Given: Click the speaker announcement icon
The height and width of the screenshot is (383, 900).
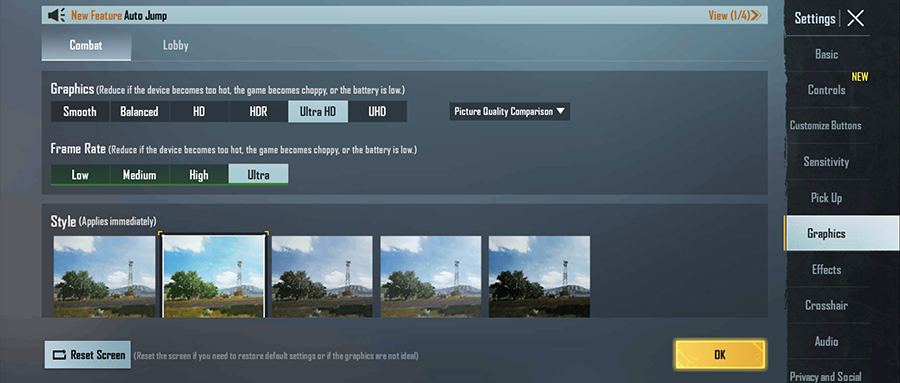Looking at the screenshot, I should click(57, 16).
